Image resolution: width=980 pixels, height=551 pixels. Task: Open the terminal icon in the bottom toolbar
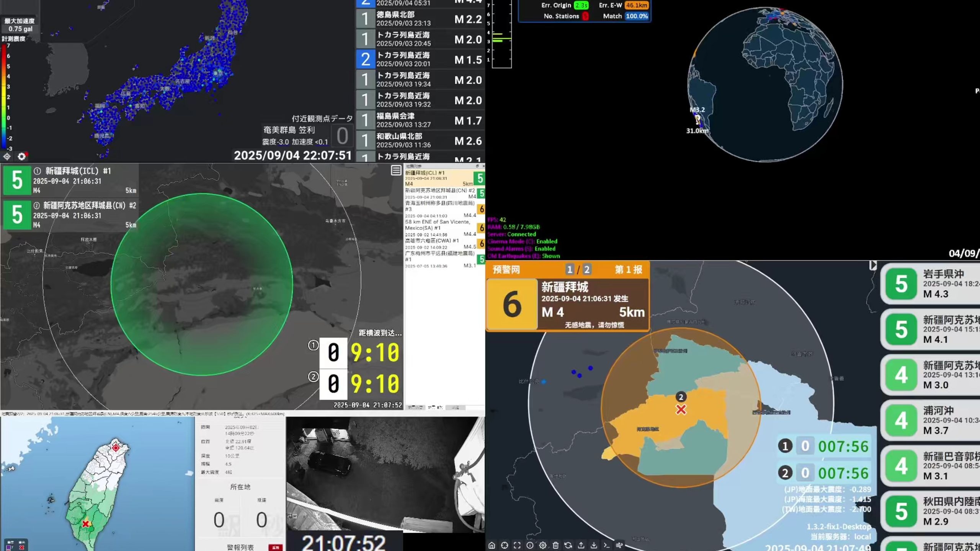coord(607,546)
